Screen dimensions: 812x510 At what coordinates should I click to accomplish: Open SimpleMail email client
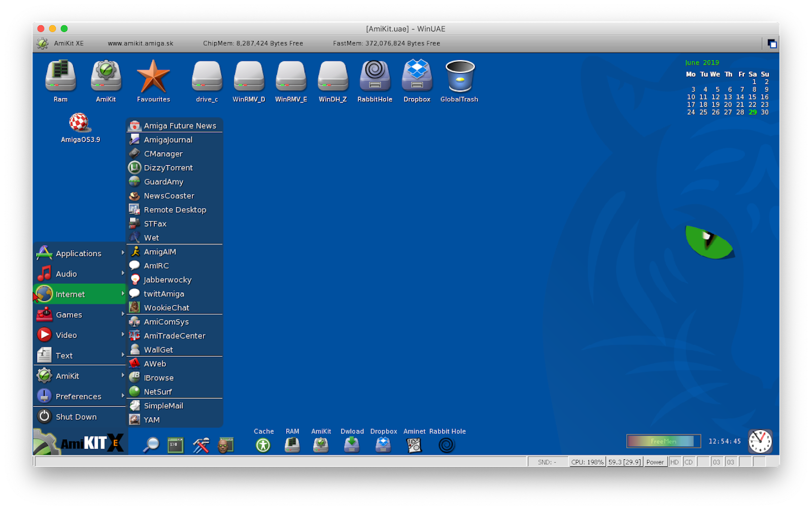pos(175,406)
